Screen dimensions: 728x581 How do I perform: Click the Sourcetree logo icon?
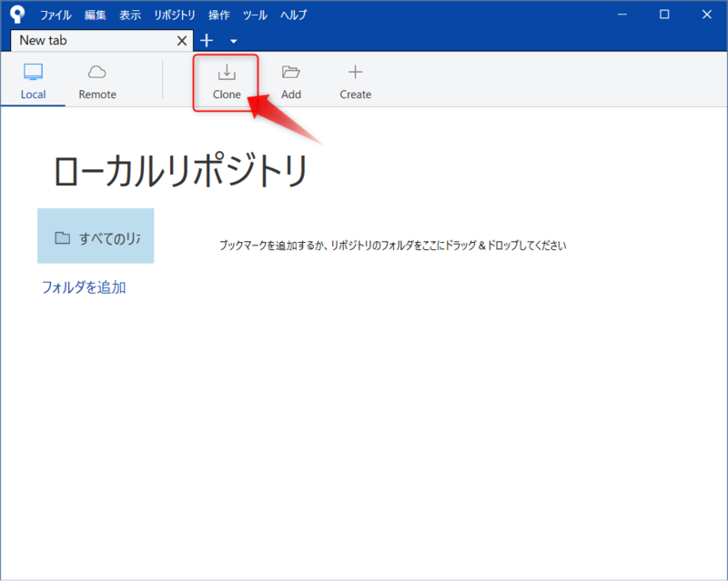pyautogui.click(x=17, y=15)
